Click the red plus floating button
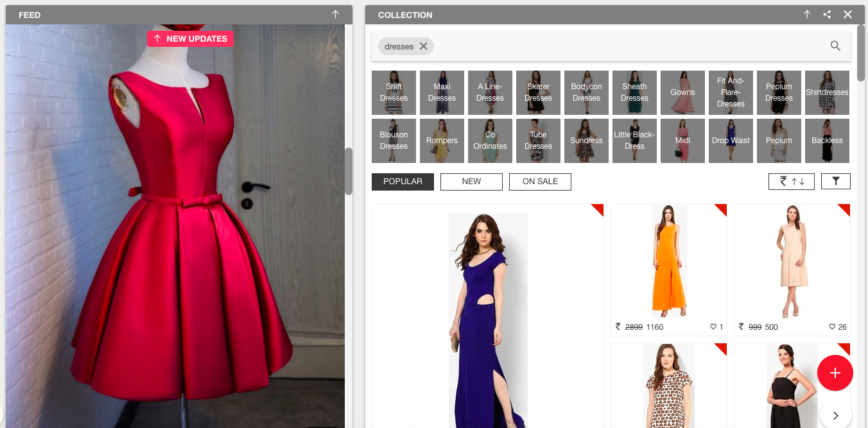The width and height of the screenshot is (868, 428). [835, 373]
